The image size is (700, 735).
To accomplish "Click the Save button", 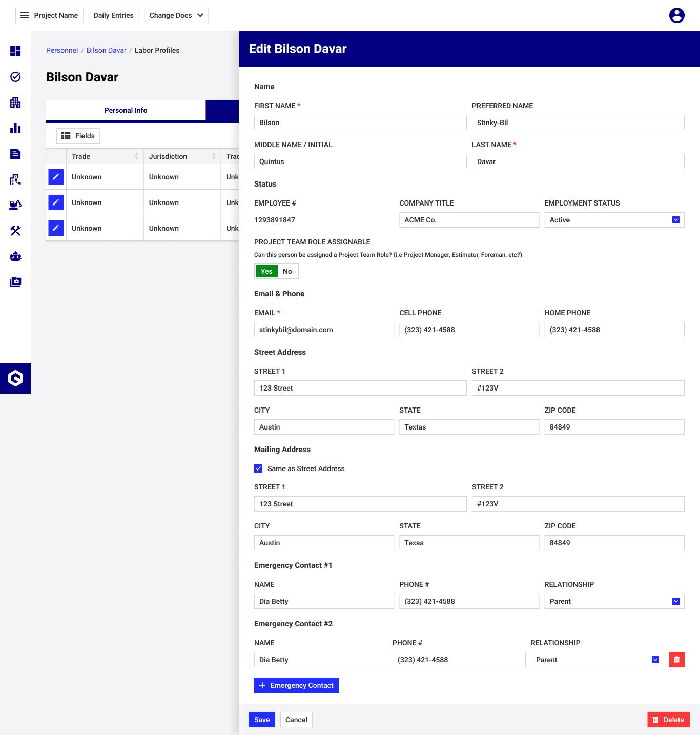I will point(262,720).
